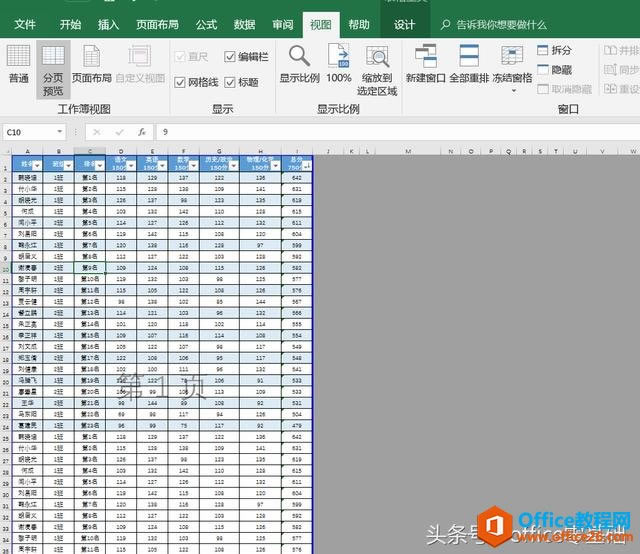Zoom to selection (缩放到选定区域)
This screenshot has height=554, width=640.
pos(377,70)
